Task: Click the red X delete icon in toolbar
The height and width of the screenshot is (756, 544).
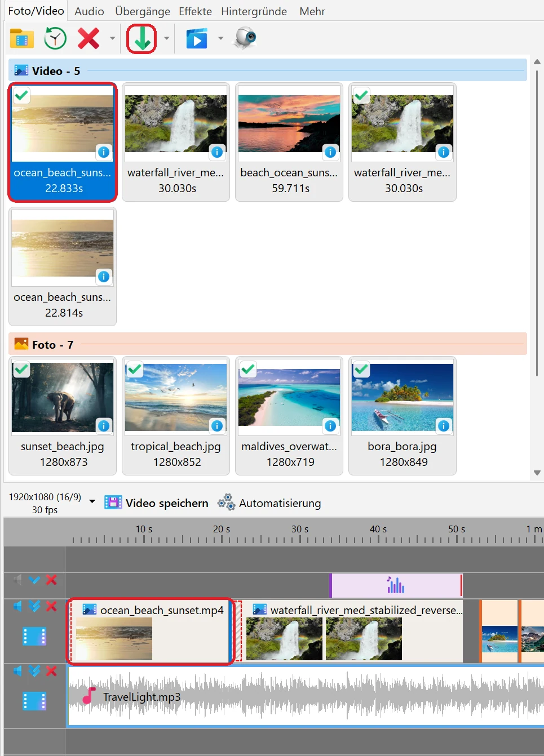Action: click(89, 38)
